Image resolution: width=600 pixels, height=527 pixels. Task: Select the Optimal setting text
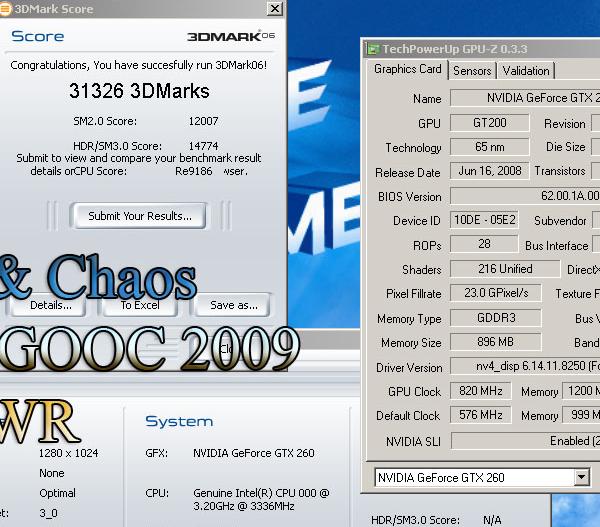(57, 493)
